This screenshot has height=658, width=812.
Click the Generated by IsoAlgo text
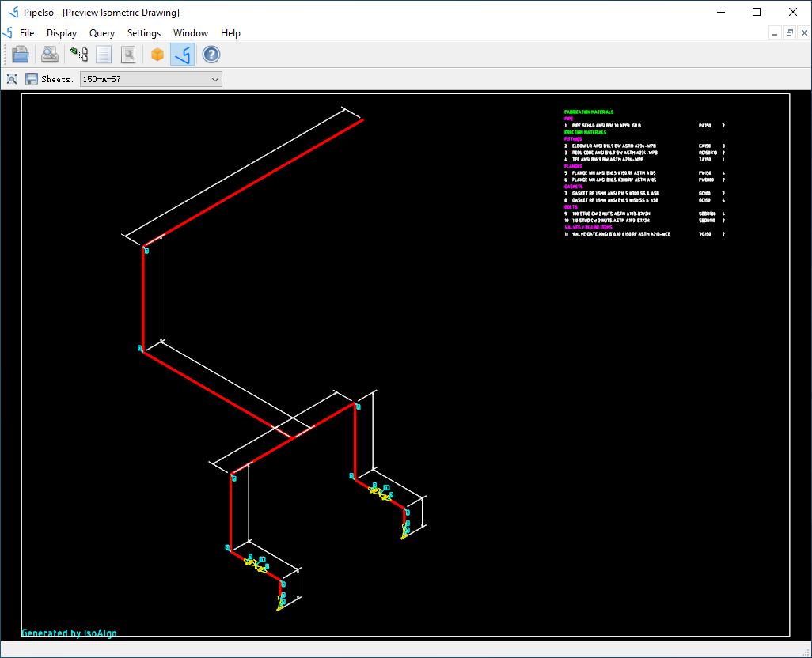[x=69, y=633]
